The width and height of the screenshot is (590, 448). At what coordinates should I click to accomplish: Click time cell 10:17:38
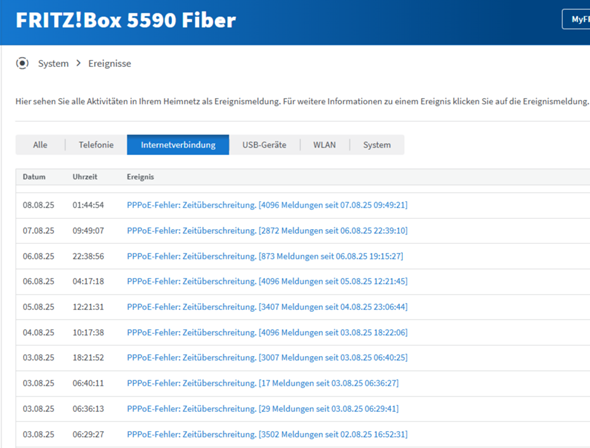click(88, 333)
